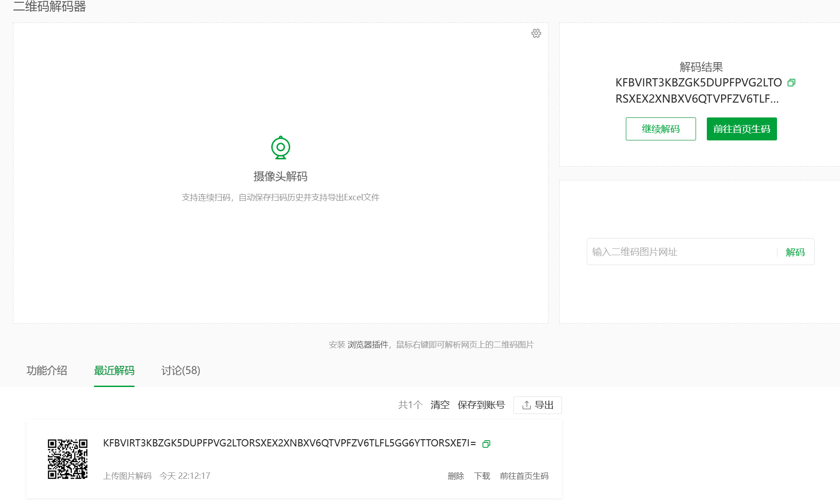This screenshot has width=840, height=504.
Task: Click 保存到账号
Action: [481, 405]
